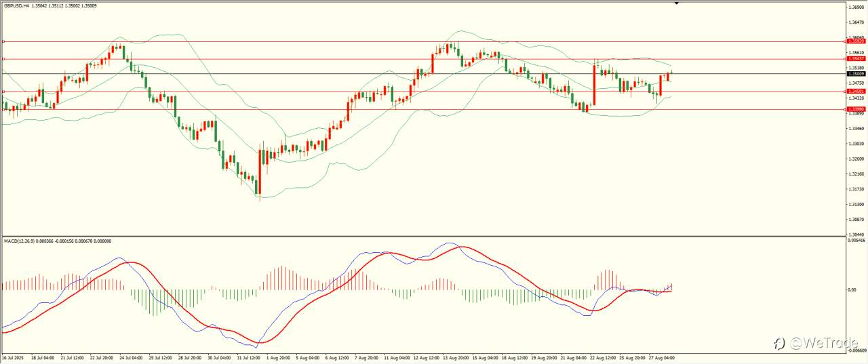The image size is (868, 364).
Task: Click the 16 Jul 2025 time label
Action: 12,357
